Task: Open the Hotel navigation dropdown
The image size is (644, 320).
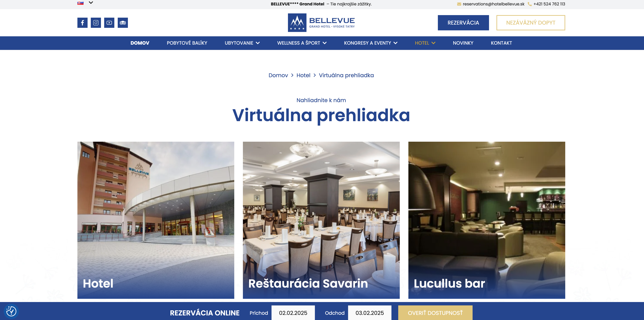Action: [x=425, y=43]
